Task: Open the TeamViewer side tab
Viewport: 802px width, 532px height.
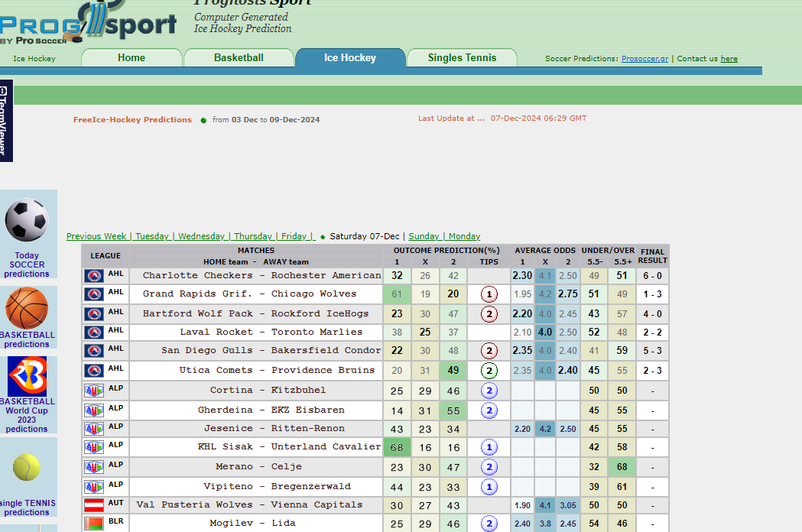Action: tap(5, 121)
